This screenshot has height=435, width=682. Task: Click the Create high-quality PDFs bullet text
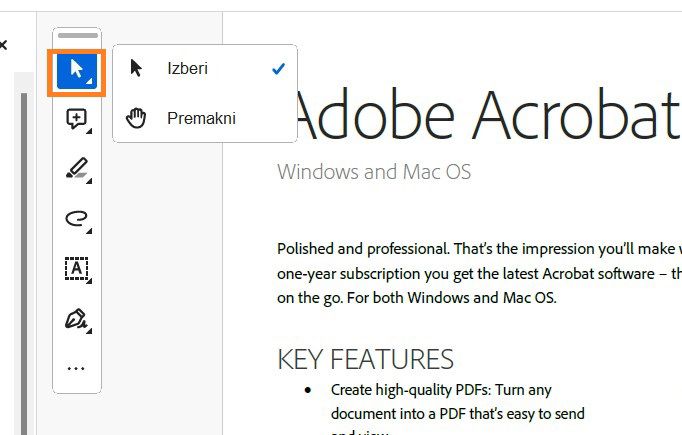442,390
